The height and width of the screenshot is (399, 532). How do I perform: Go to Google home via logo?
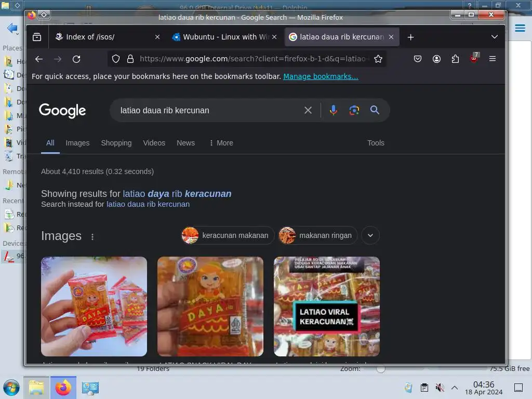point(62,111)
